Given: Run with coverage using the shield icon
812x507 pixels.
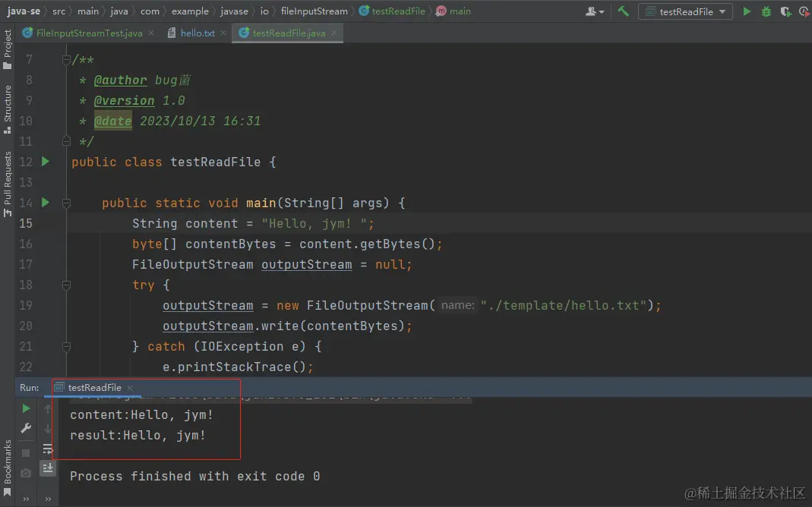Looking at the screenshot, I should coord(785,11).
